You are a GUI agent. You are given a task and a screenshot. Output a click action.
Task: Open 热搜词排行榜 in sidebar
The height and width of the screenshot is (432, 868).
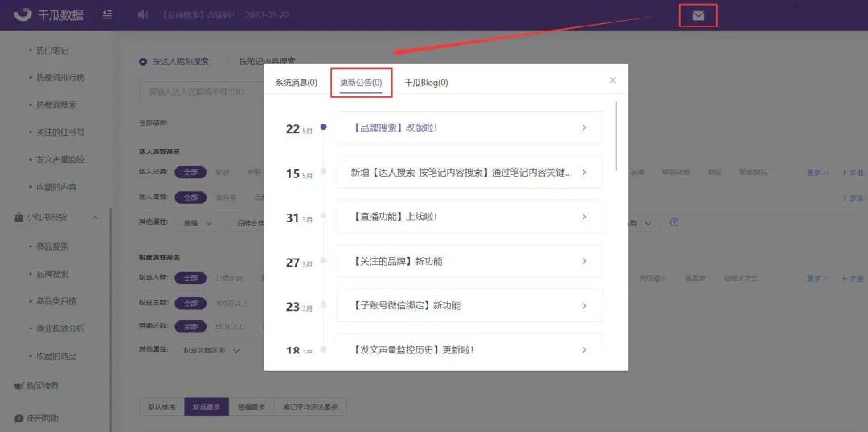tap(60, 77)
